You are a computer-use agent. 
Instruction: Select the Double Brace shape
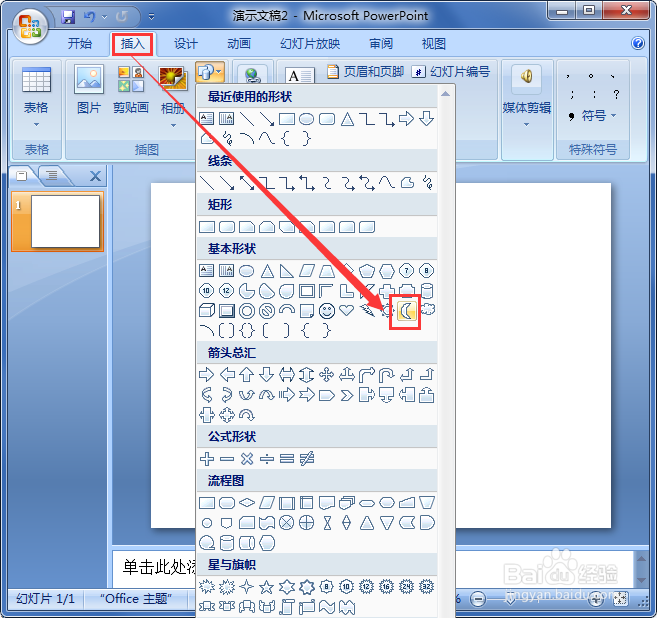pos(246,331)
